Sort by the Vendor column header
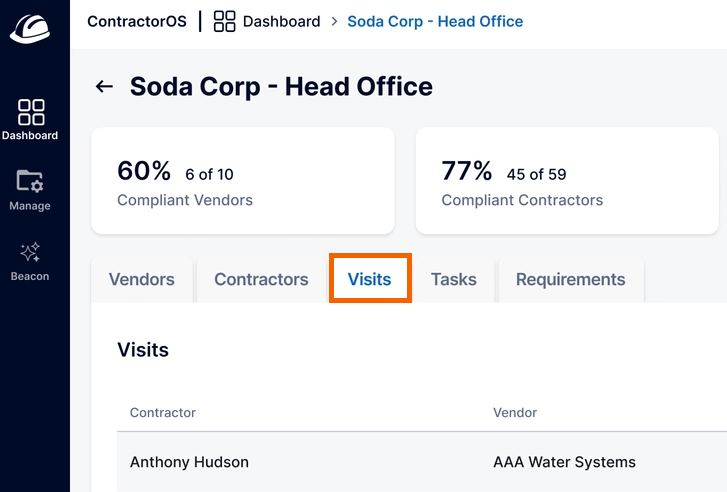727x492 pixels. point(515,412)
